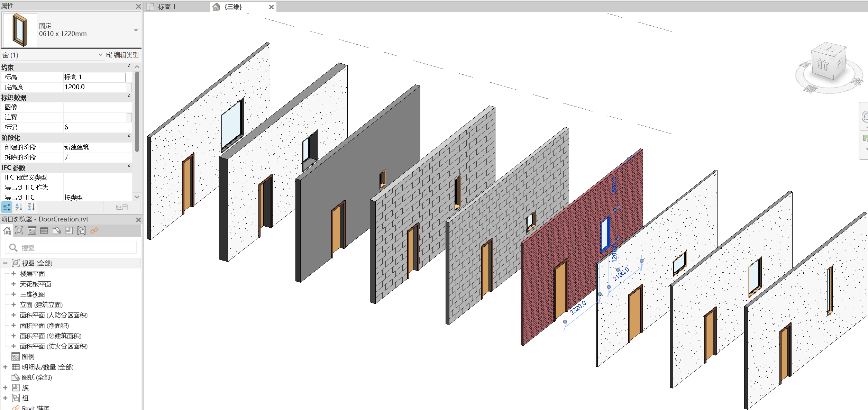Image resolution: width=868 pixels, height=410 pixels.
Task: Click the Z-A sort descending icon
Action: click(31, 207)
